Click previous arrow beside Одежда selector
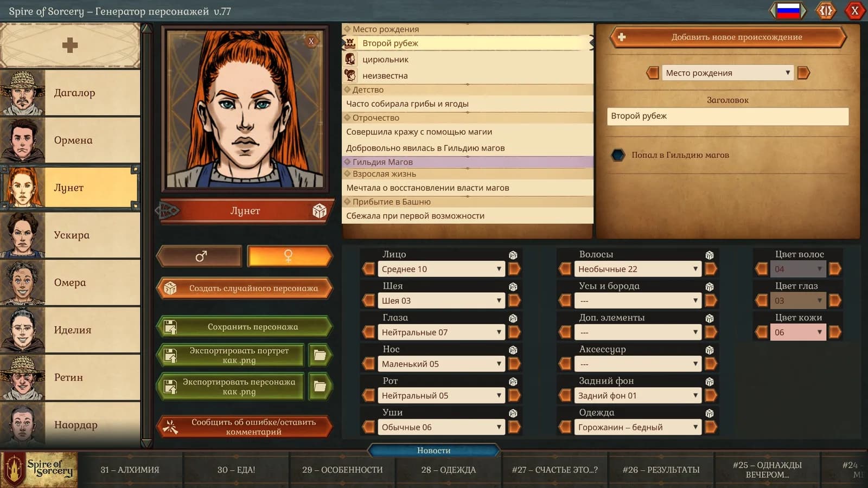 tap(565, 427)
